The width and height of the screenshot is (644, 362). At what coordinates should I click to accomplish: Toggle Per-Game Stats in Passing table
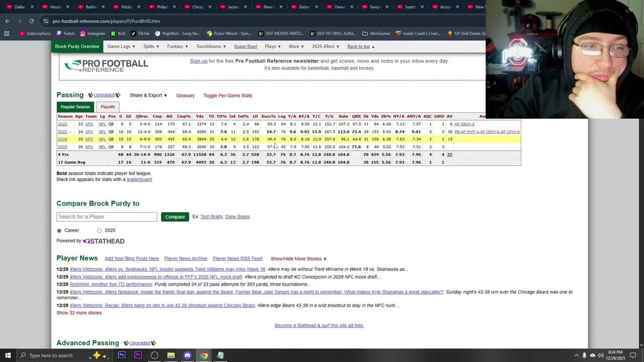[227, 96]
